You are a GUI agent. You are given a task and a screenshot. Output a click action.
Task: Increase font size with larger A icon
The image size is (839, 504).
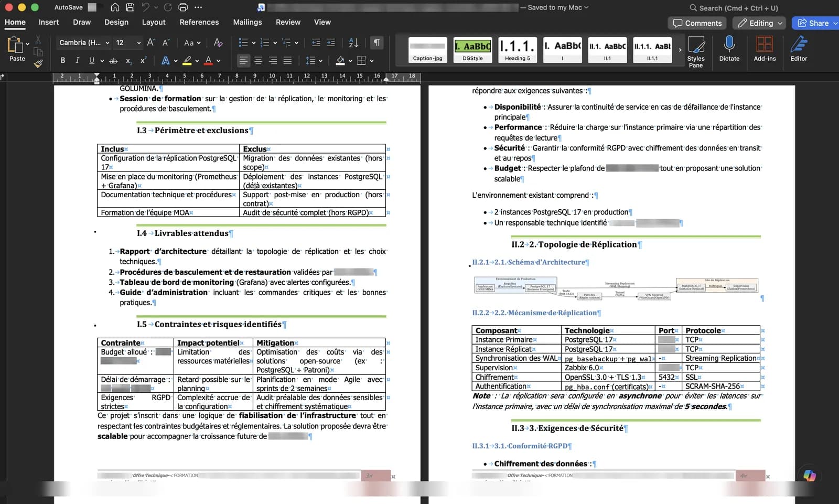(x=151, y=42)
